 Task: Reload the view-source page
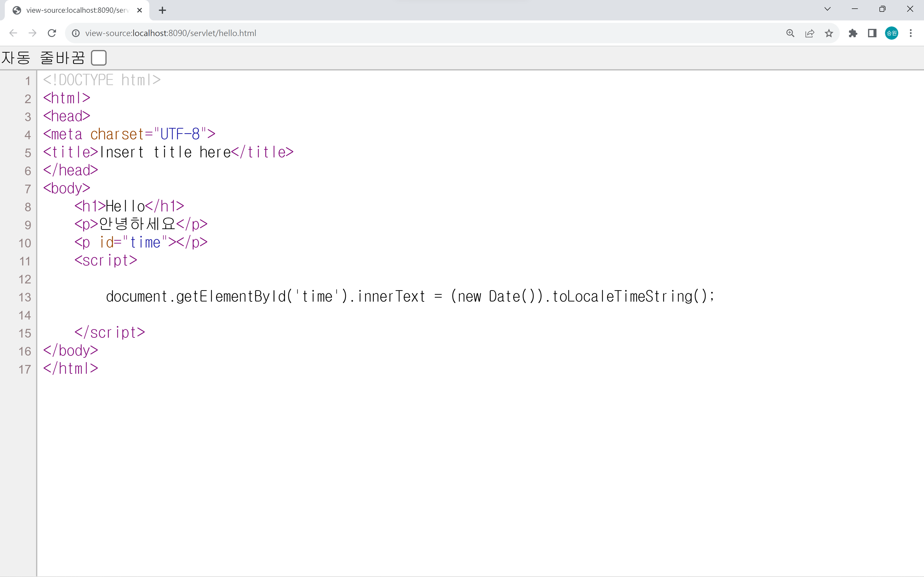pyautogui.click(x=52, y=33)
